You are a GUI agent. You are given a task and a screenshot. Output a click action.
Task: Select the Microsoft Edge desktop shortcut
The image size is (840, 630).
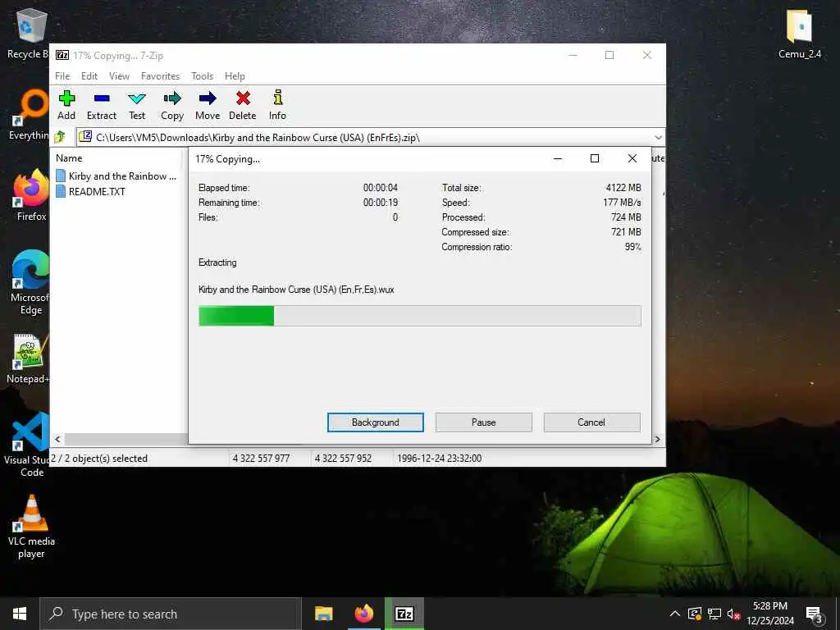point(30,270)
